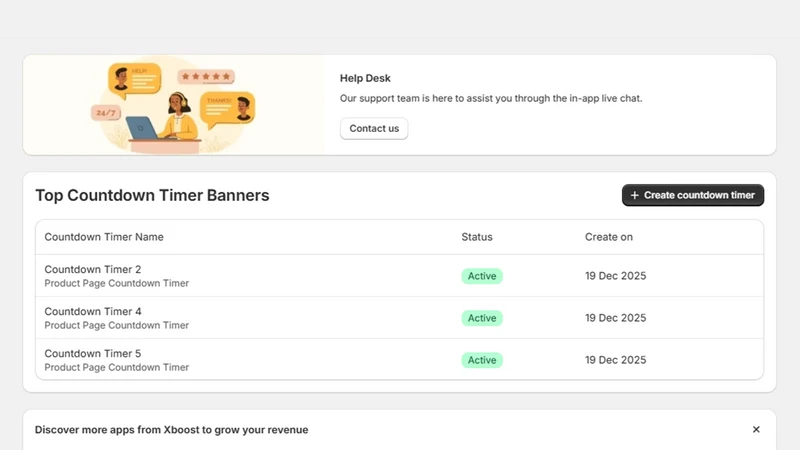Screen dimensions: 800x450
Task: Click the plus icon in Create countdown timer
Action: 635,195
